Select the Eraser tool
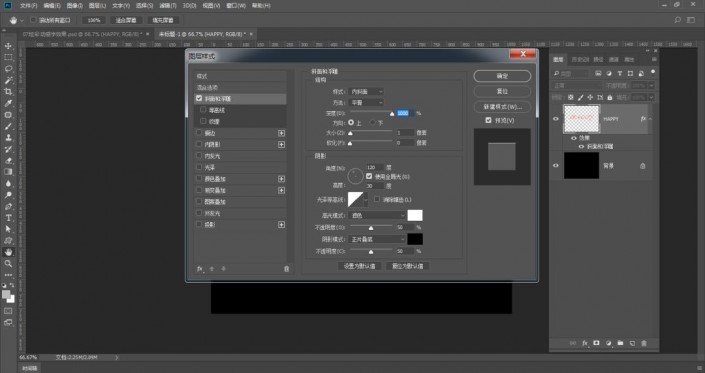This screenshot has width=705, height=373. pos(8,160)
